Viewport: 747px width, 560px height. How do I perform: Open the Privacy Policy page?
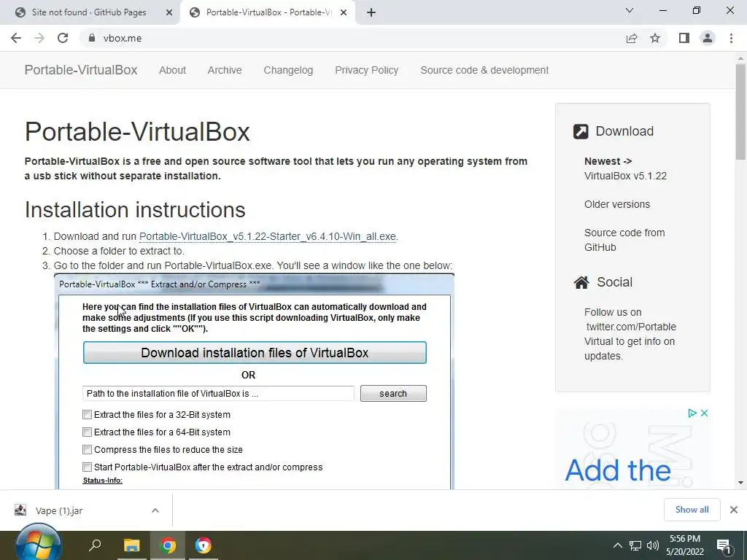[x=366, y=70]
